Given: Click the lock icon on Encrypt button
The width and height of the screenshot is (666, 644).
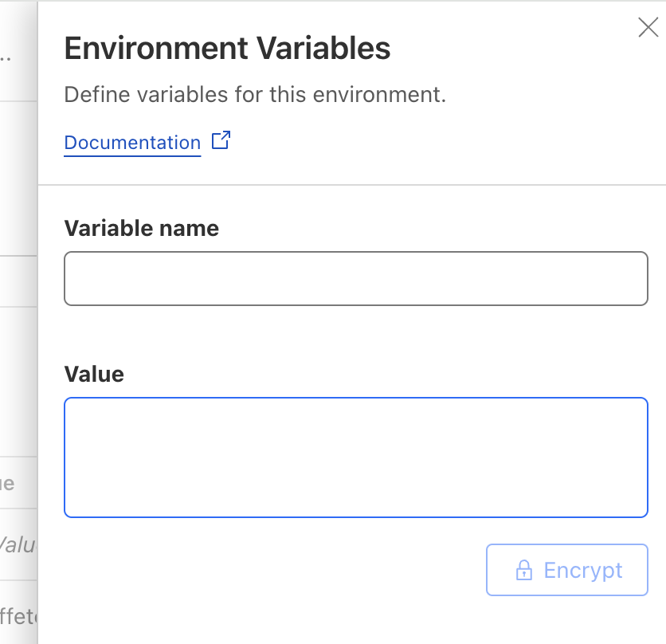Looking at the screenshot, I should 523,571.
